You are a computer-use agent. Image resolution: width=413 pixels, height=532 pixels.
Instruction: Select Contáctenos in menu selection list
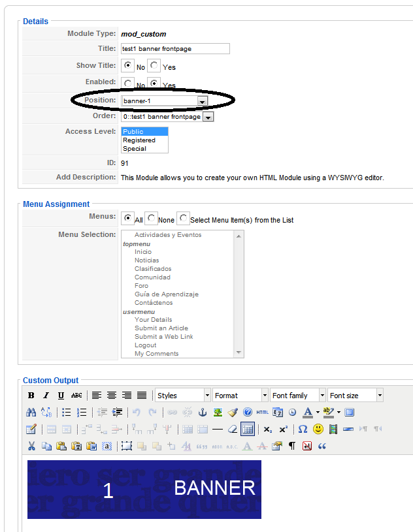click(x=154, y=303)
